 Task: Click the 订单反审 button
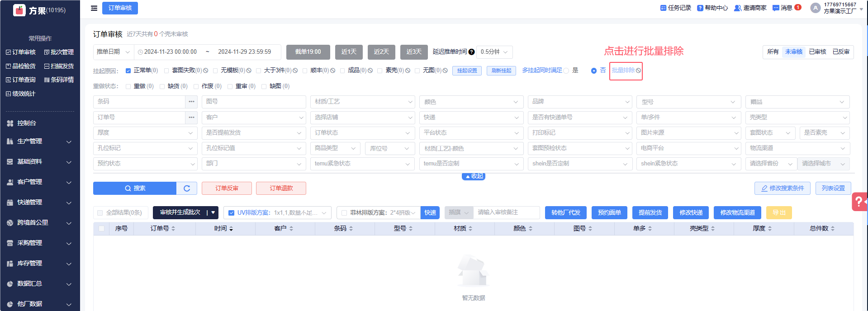[x=227, y=188]
